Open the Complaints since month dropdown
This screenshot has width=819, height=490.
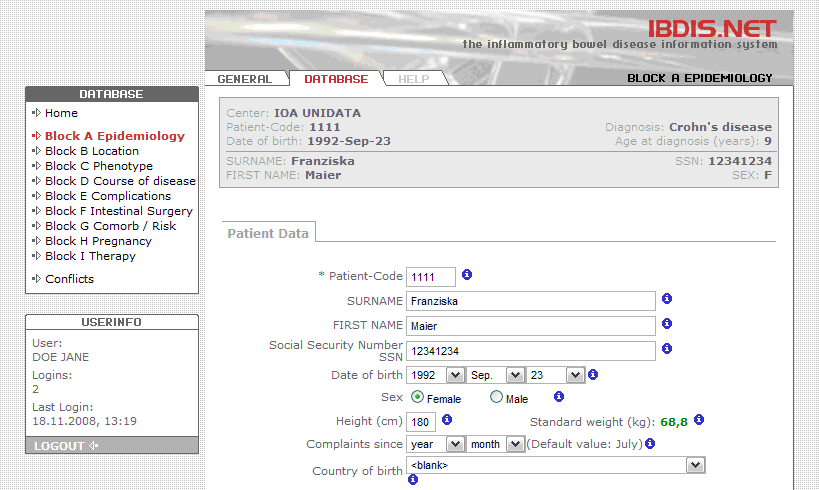click(495, 444)
